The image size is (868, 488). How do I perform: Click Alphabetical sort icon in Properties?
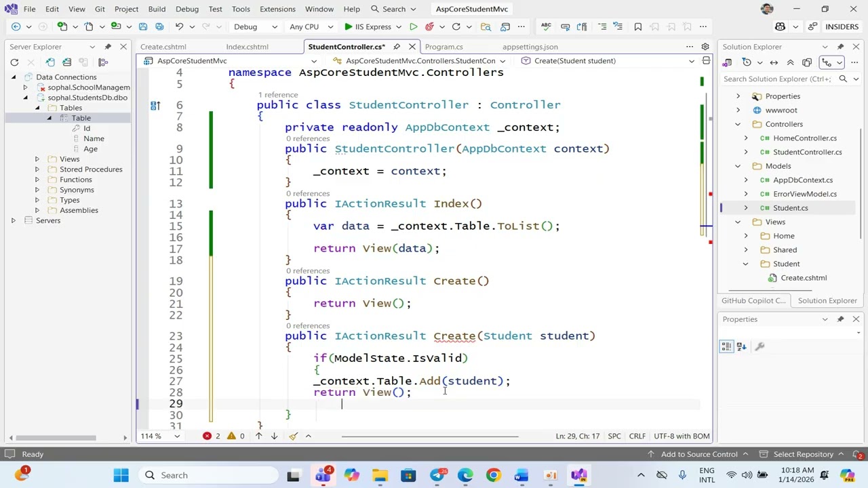click(x=741, y=346)
